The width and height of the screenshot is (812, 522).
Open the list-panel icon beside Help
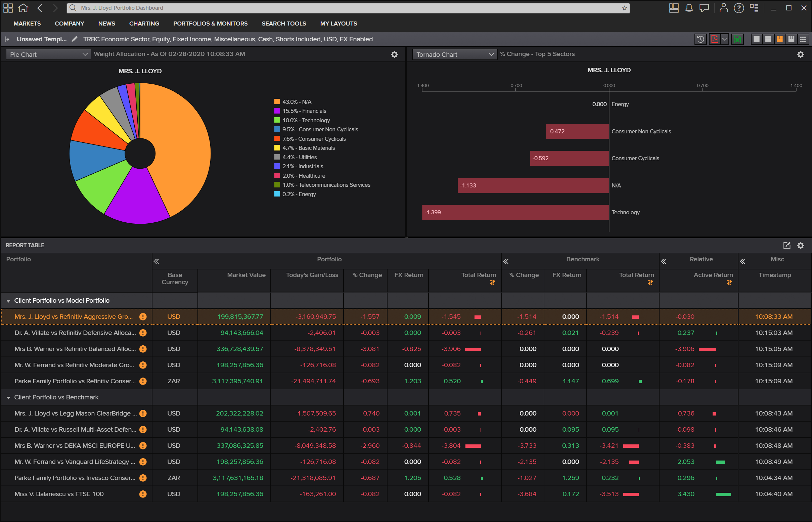754,8
